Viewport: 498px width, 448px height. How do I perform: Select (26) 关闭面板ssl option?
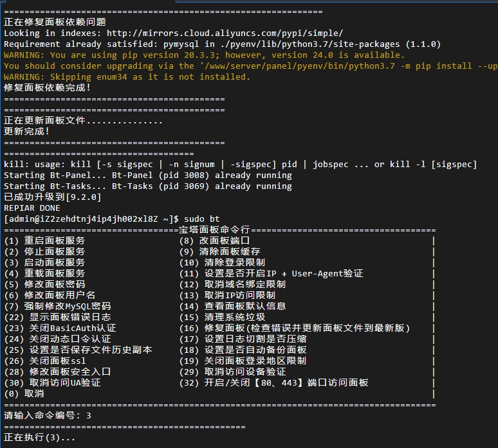[45, 361]
